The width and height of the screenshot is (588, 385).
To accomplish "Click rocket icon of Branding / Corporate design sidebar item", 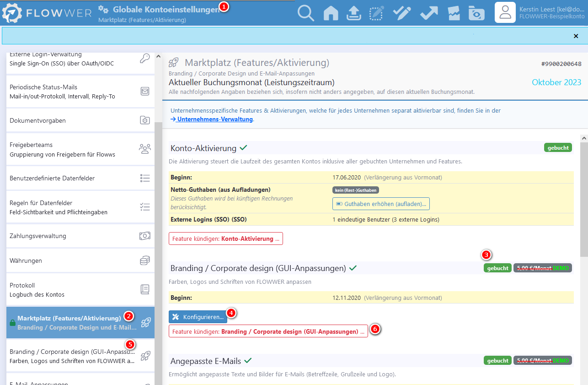I will point(145,356).
